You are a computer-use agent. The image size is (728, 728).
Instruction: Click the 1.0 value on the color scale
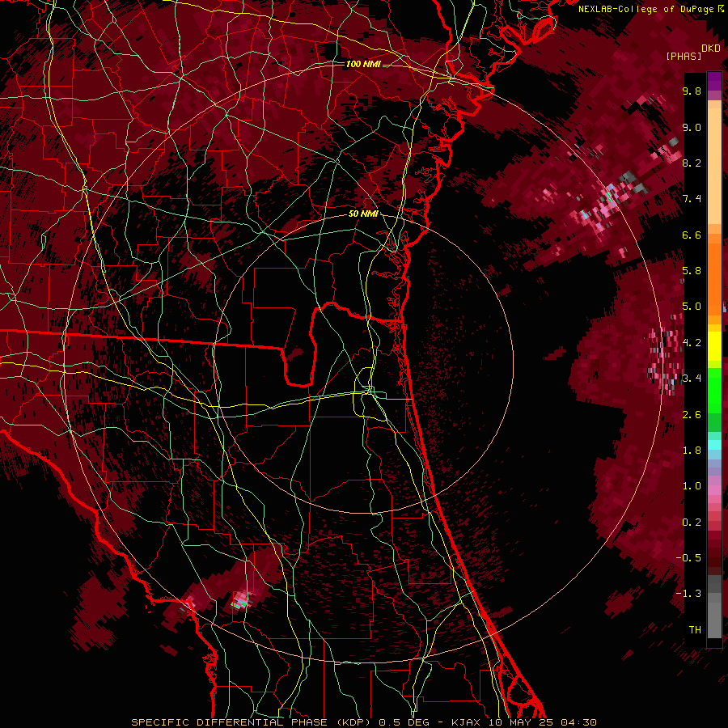pos(692,486)
